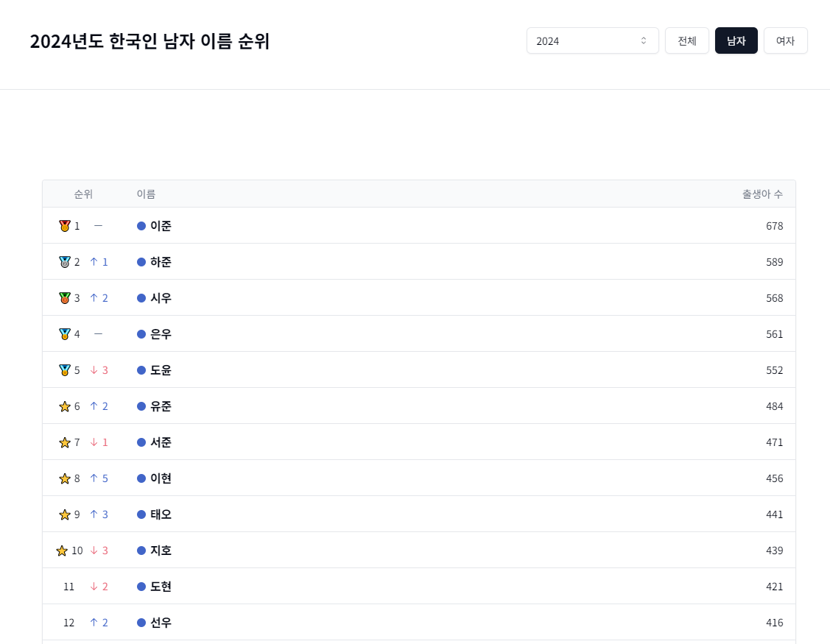
Task: Click the birth count 568
Action: click(775, 298)
